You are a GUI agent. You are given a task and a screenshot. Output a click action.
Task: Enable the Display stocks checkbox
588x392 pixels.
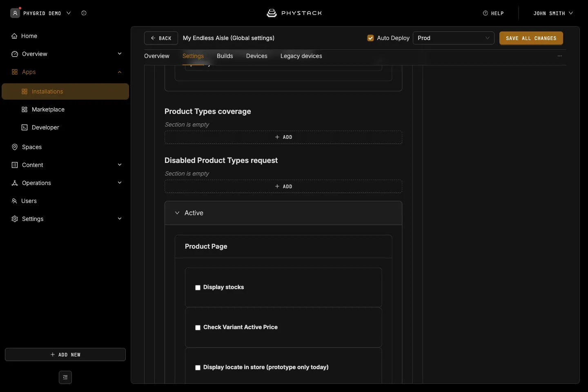pyautogui.click(x=198, y=287)
